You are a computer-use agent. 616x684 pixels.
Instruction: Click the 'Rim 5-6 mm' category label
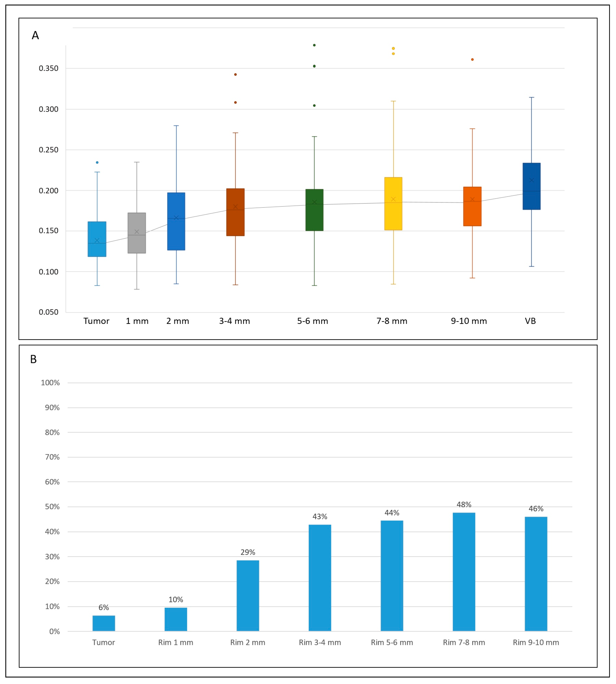(x=392, y=642)
